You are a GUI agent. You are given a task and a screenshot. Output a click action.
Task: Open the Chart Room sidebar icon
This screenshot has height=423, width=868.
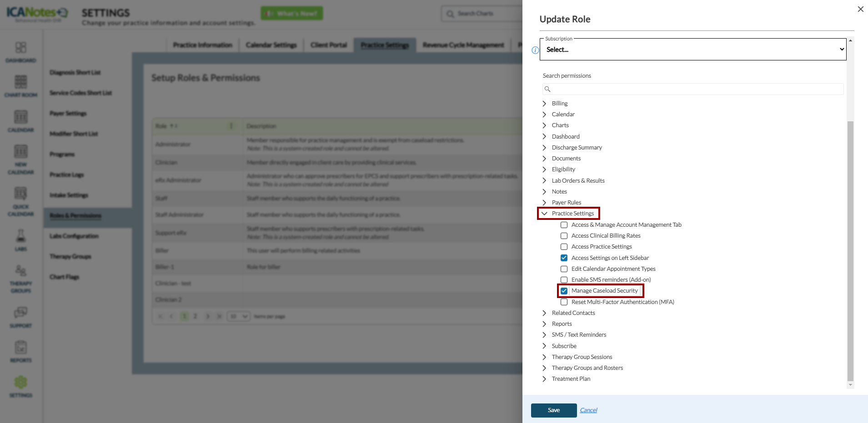(21, 82)
